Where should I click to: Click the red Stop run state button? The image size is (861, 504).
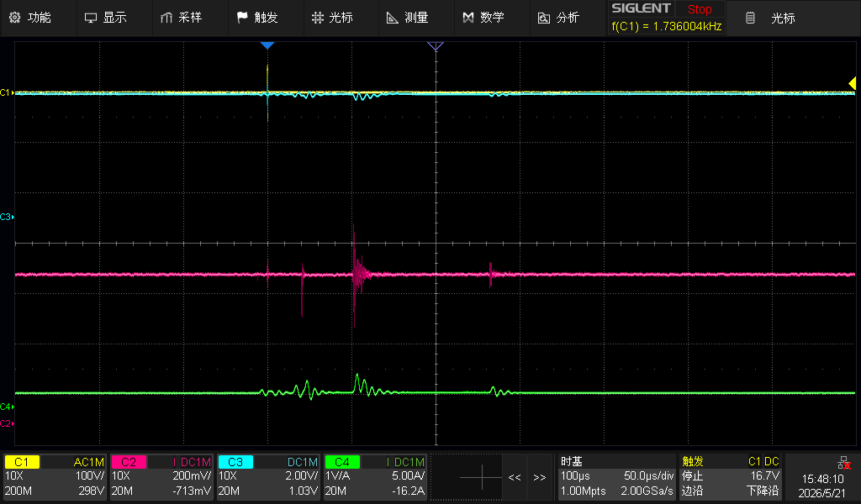point(700,9)
